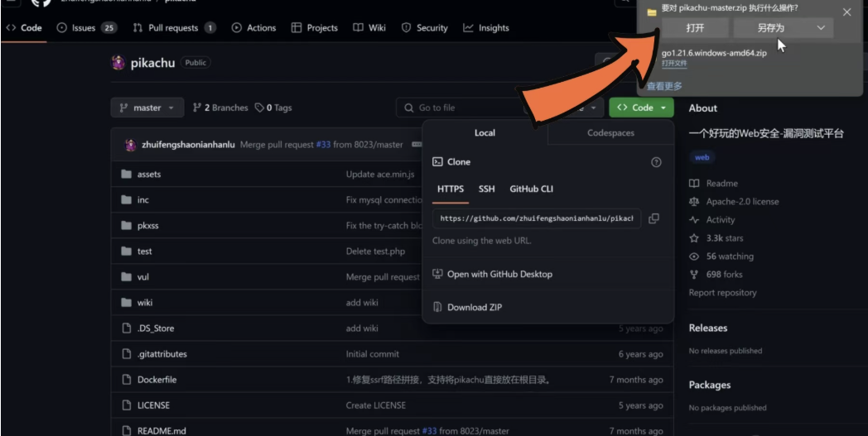Screen dimensions: 868x436
Task: Open the Security tab
Action: click(x=425, y=27)
